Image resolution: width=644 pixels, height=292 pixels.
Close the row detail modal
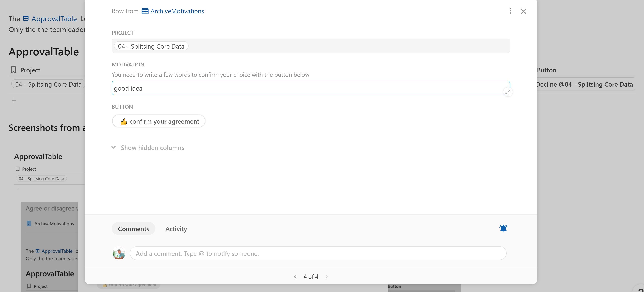[523, 11]
